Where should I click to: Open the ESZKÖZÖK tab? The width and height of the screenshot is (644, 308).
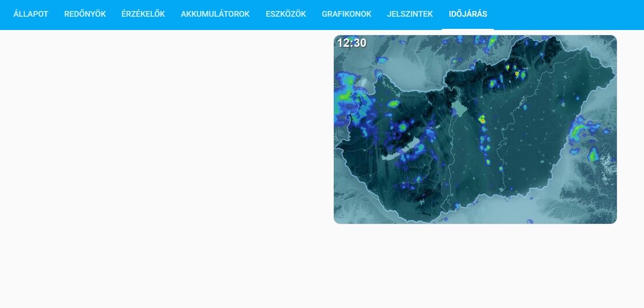click(x=286, y=14)
